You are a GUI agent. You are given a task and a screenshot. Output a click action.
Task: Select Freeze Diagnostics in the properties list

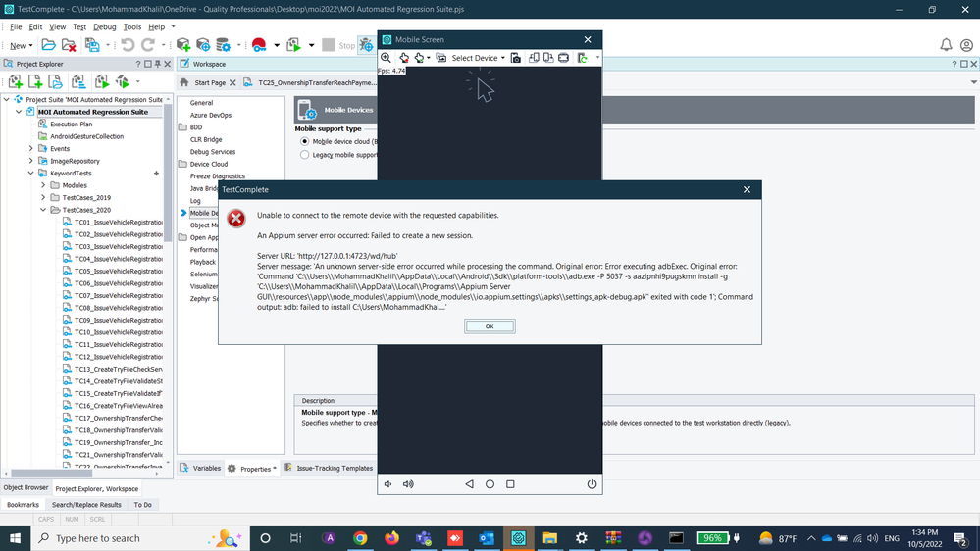tap(218, 176)
